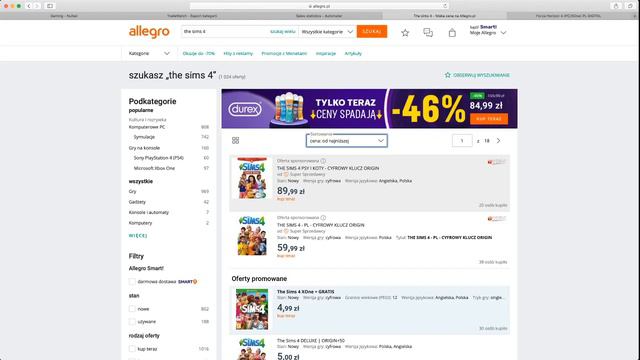This screenshot has height=360, width=640.
Task: Open the Inspiracje menu link
Action: click(x=326, y=53)
